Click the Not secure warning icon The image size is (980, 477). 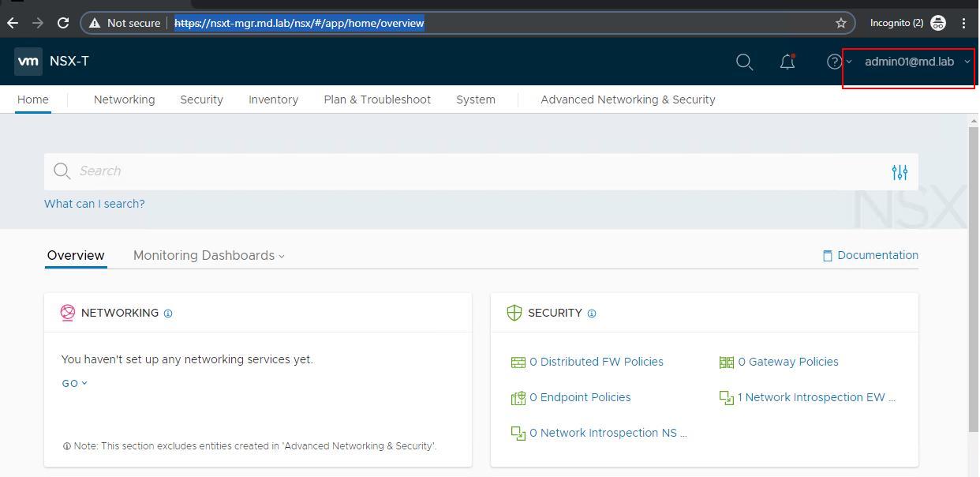(x=95, y=23)
